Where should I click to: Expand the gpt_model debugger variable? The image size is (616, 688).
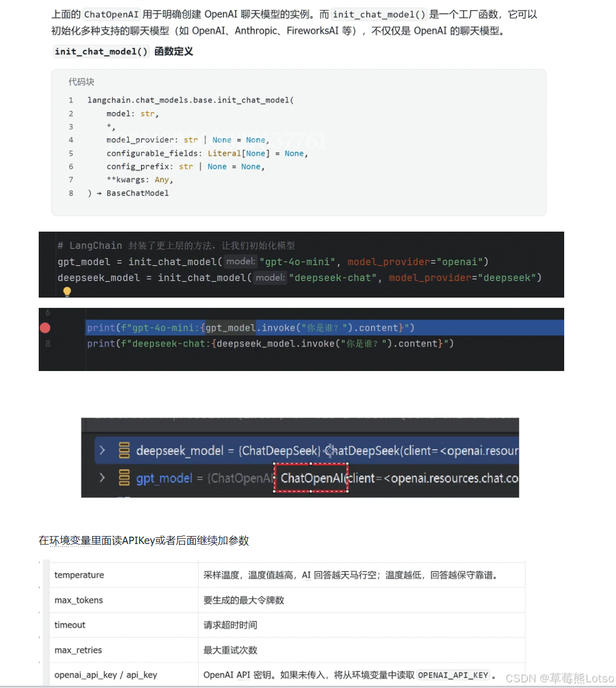tap(102, 477)
